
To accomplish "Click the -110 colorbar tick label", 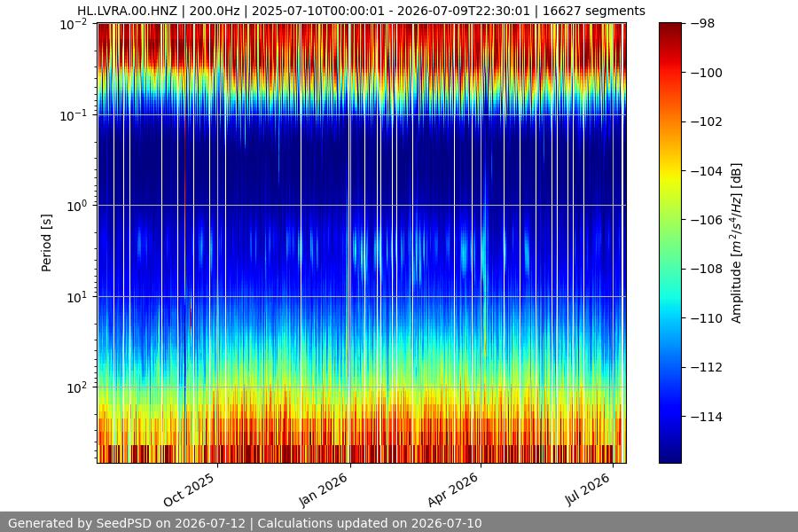I will [707, 318].
